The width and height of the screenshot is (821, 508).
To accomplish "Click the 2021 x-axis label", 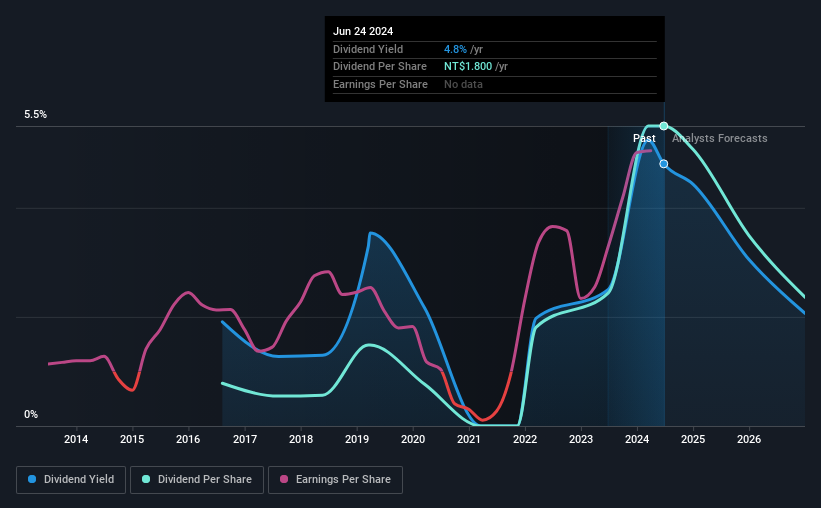I will pos(469,439).
